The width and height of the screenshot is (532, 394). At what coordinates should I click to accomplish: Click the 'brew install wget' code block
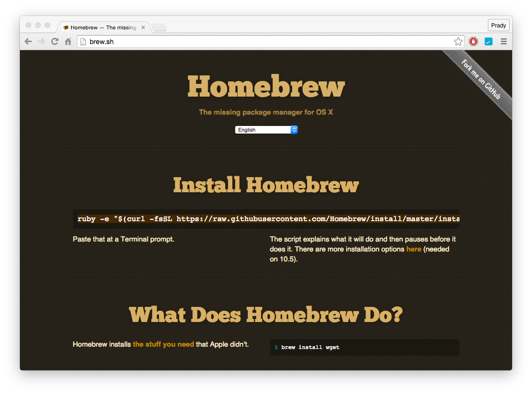pos(365,347)
